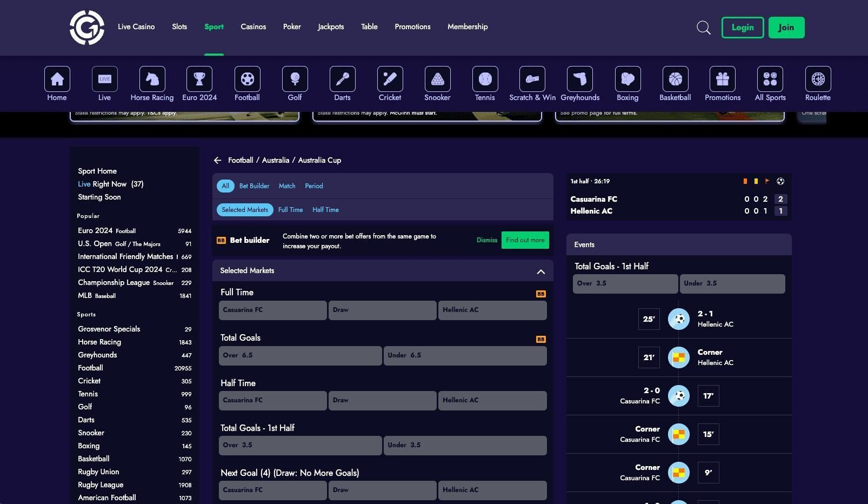Open Sport Home sidebar link

click(x=97, y=171)
